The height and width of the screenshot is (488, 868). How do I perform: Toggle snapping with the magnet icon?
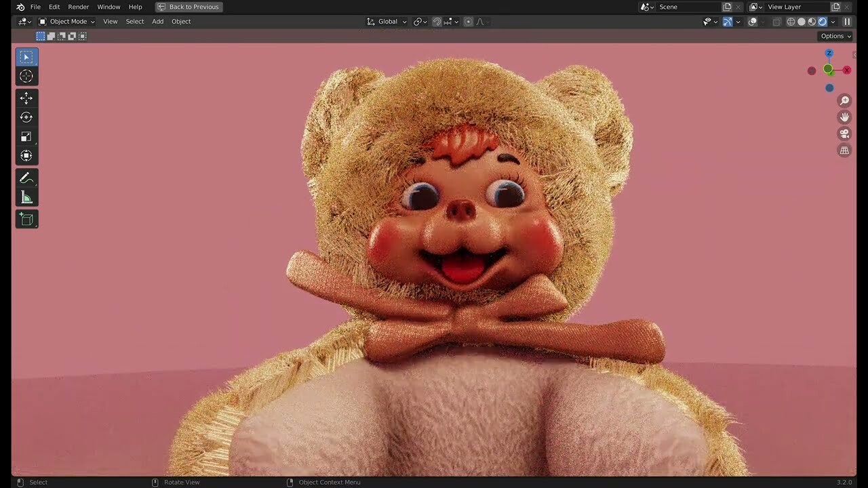437,21
